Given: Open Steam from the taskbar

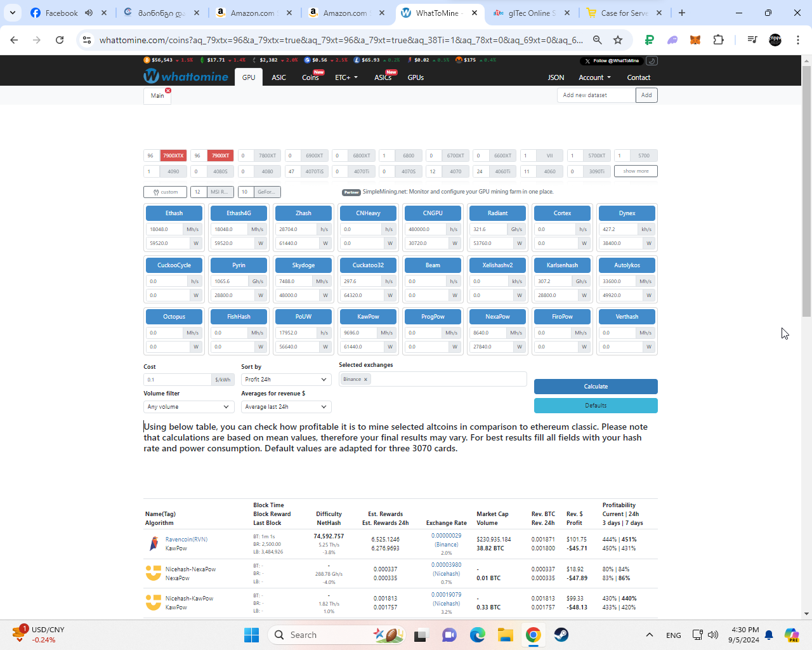Looking at the screenshot, I should [x=561, y=635].
